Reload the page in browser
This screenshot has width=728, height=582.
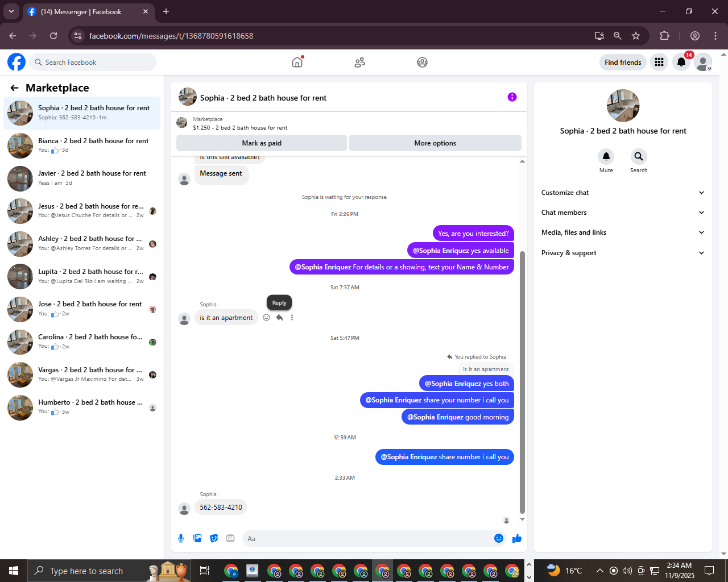[53, 36]
